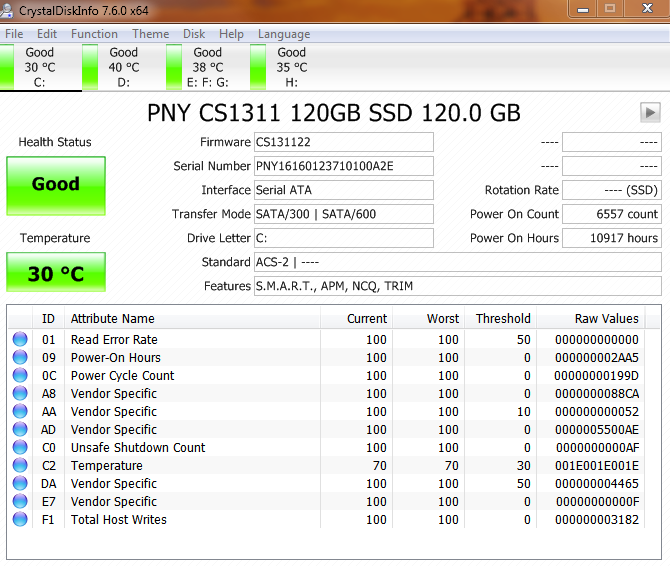
Task: Click the Current column header
Action: (356, 319)
